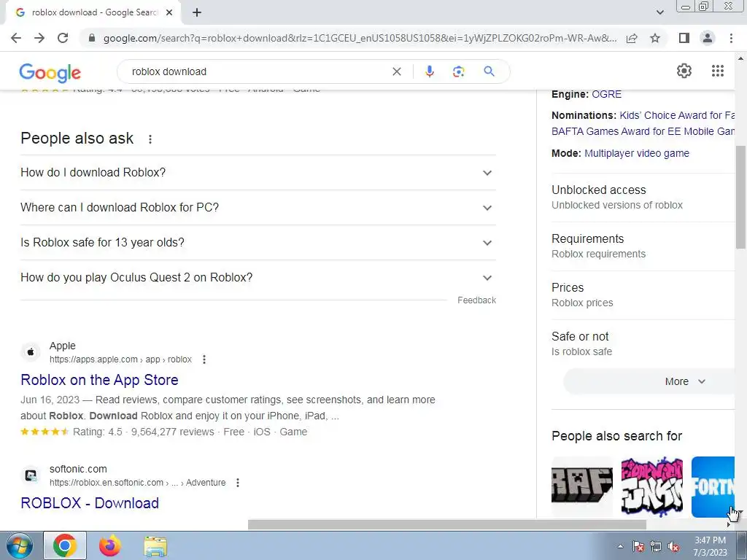747x560 pixels.
Task: Click the browser address bar URL
Action: coord(360,38)
